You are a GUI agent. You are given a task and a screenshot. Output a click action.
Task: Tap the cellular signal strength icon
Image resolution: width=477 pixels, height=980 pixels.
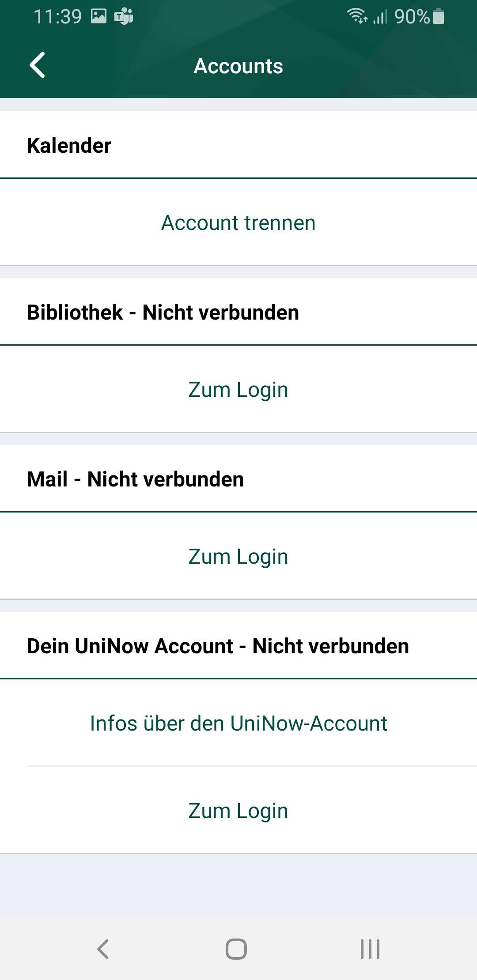[380, 17]
